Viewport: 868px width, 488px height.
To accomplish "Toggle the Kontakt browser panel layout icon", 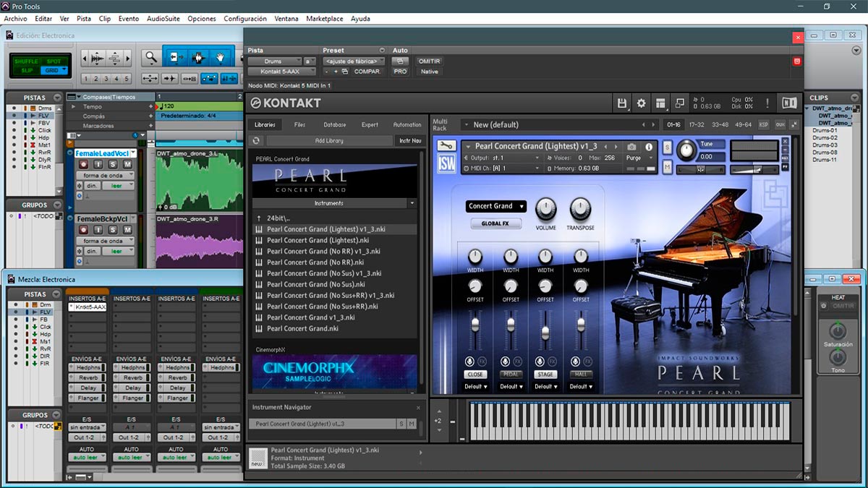I will (x=660, y=103).
